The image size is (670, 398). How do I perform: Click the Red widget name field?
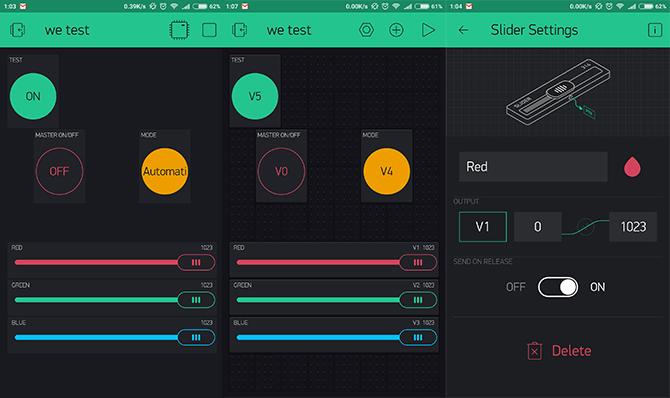point(533,167)
